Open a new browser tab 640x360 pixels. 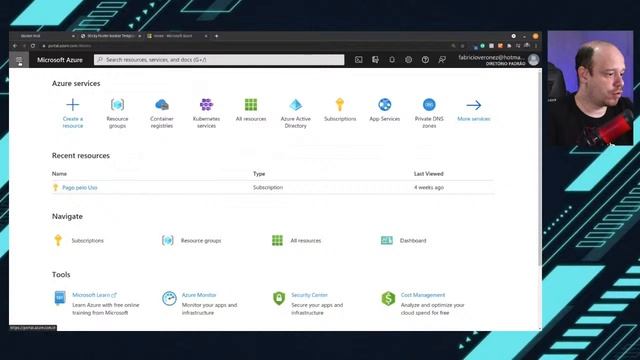tap(216, 36)
